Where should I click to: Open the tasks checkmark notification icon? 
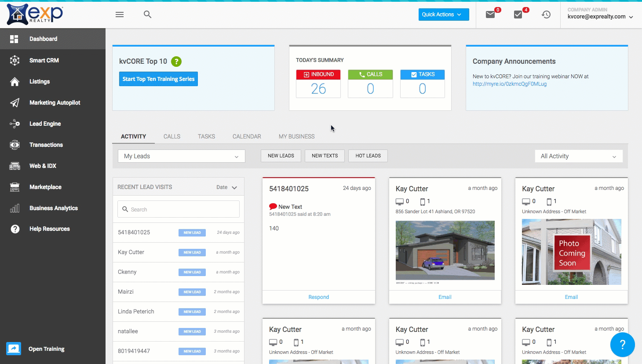[x=518, y=15]
